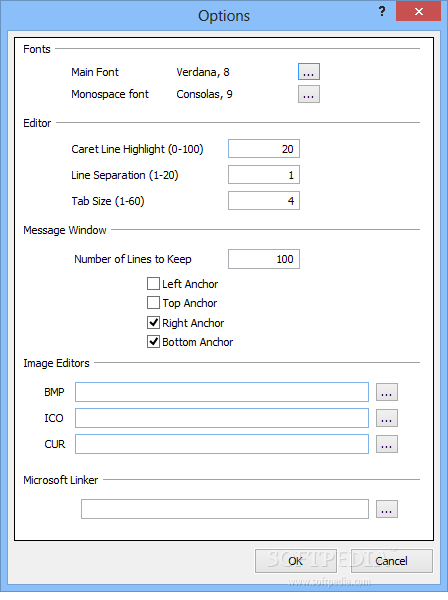Enable Left Anchor checkbox
This screenshot has width=448, height=600.
coord(153,284)
